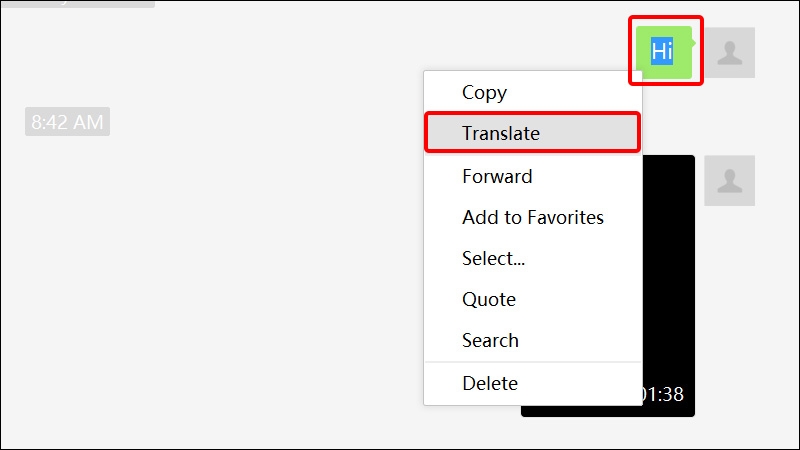Click the blank space between the two avatars

click(x=730, y=116)
